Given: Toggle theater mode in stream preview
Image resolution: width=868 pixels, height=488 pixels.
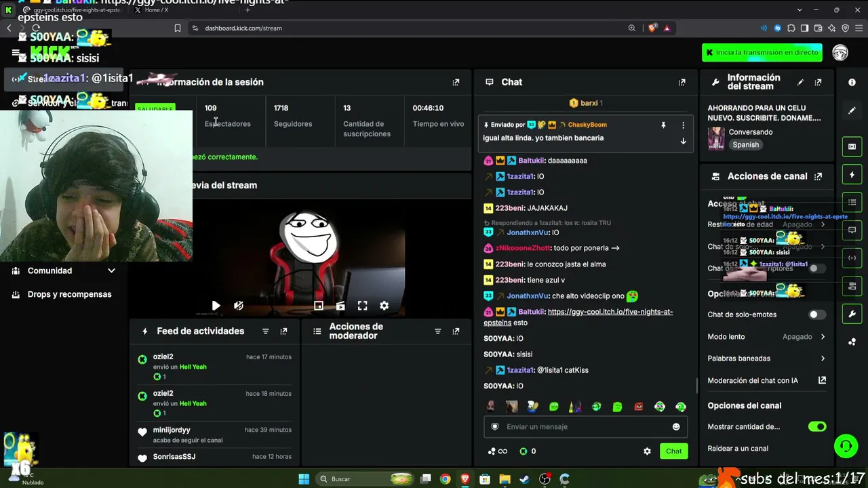Looking at the screenshot, I should [x=340, y=306].
